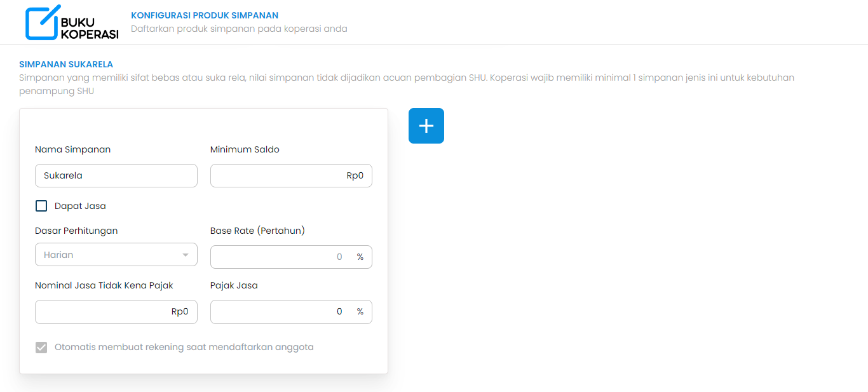The image size is (868, 392).
Task: Click the Nominal Jasa Tidak Kena Pajak field
Action: coord(116,311)
